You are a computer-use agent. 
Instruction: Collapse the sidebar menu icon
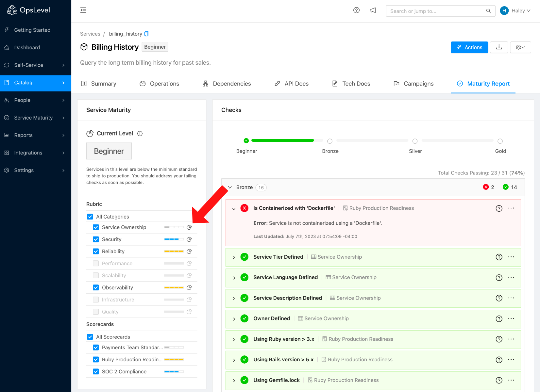click(83, 10)
